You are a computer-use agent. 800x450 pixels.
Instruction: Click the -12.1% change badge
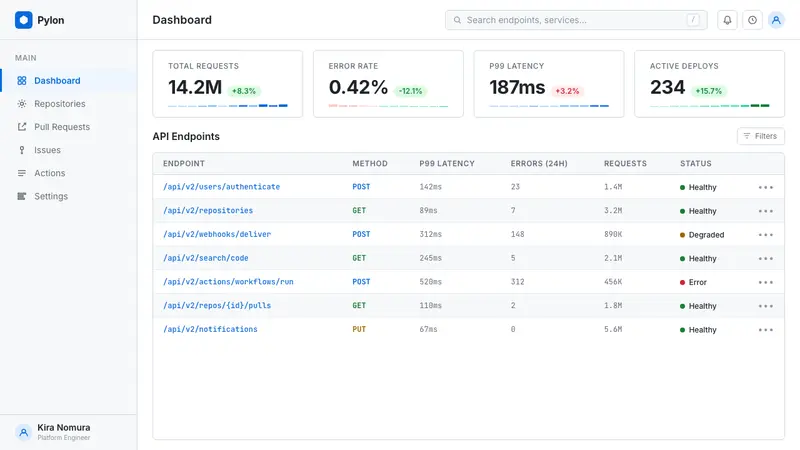[x=411, y=91]
